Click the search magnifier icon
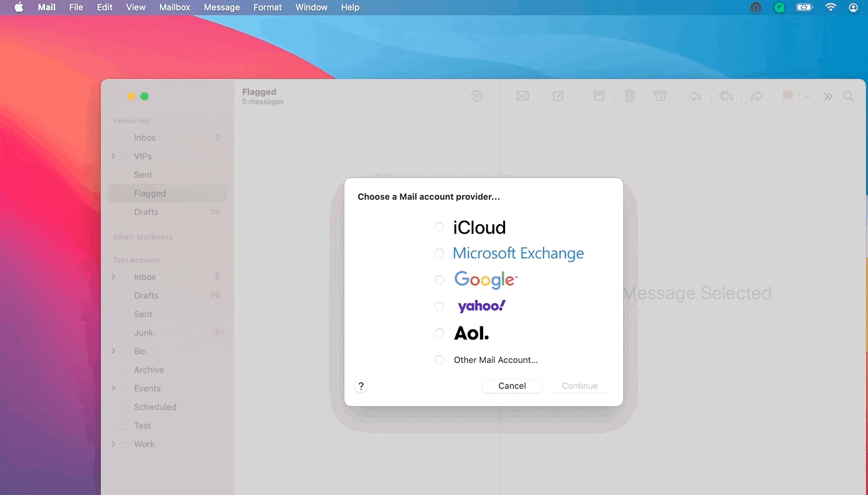The height and width of the screenshot is (495, 868). point(848,96)
